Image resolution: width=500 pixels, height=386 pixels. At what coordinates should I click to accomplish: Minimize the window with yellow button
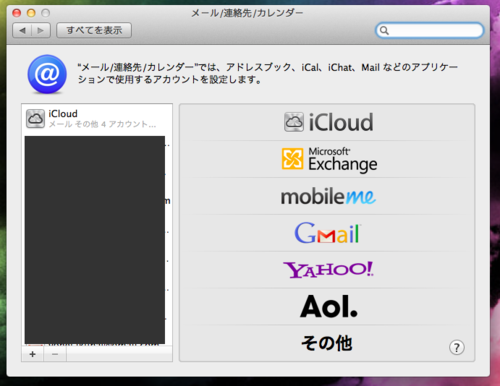click(31, 13)
